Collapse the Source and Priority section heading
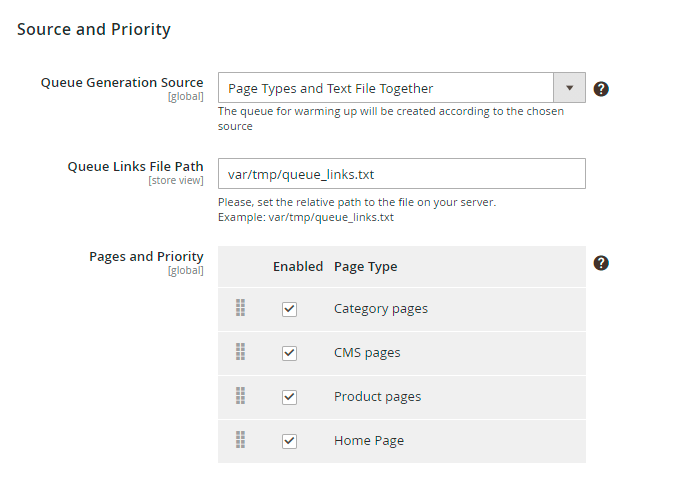Image resolution: width=684 pixels, height=488 pixels. point(94,29)
